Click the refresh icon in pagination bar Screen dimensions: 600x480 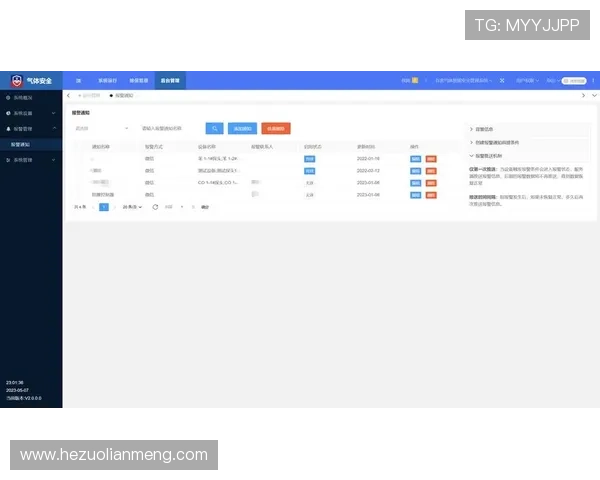coord(154,207)
